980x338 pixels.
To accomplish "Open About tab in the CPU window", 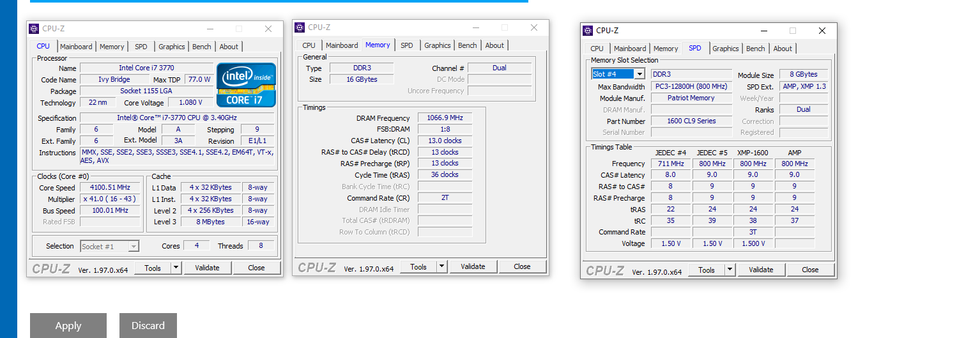I will pos(229,47).
